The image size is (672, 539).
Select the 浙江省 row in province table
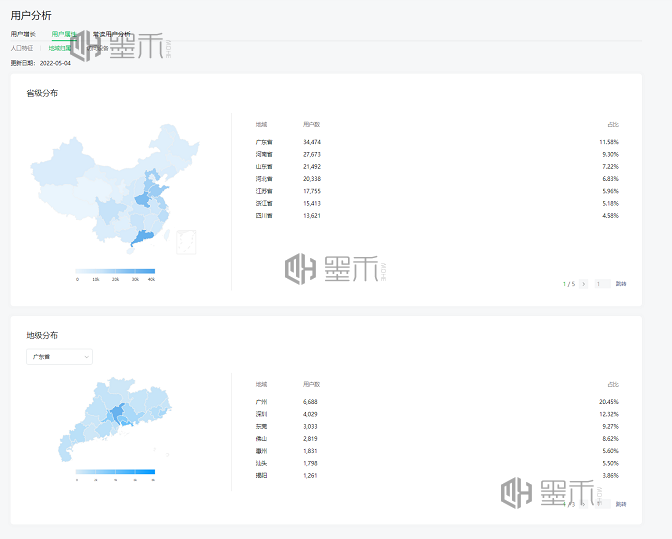[x=437, y=203]
